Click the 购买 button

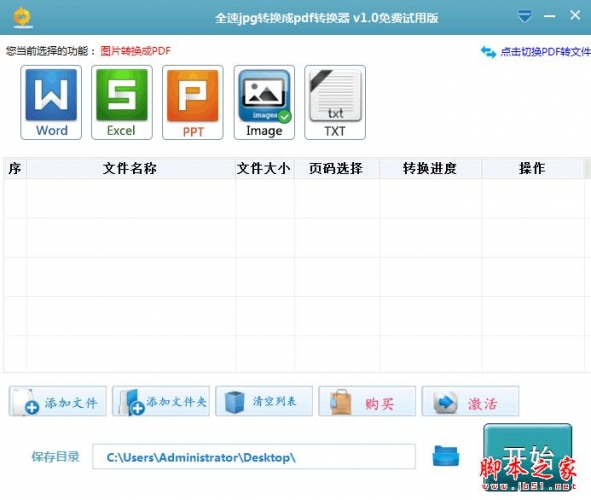(x=367, y=401)
